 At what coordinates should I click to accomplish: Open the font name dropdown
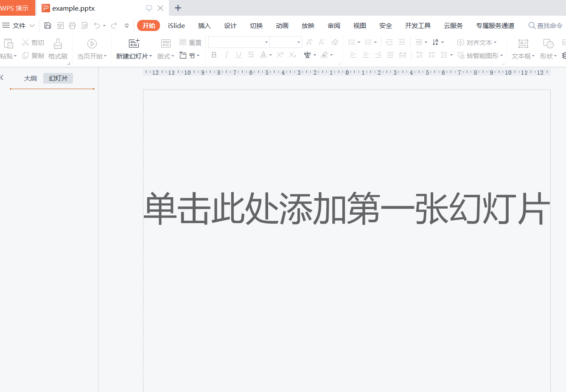point(266,42)
